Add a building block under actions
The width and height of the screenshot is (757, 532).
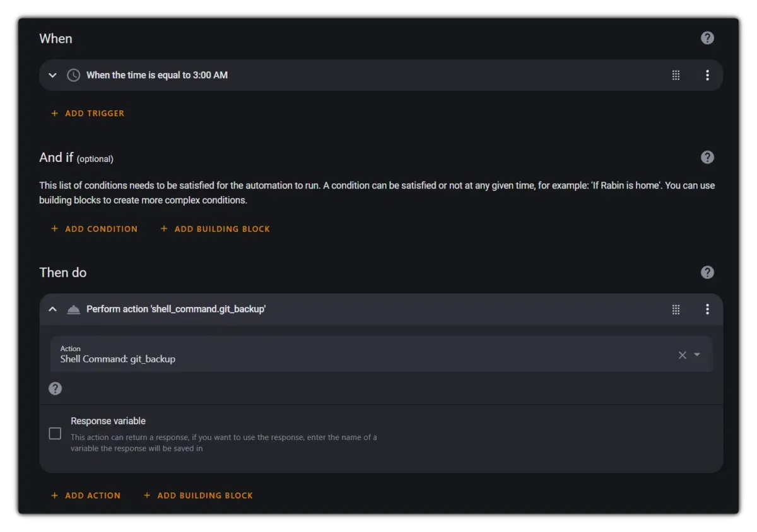[x=198, y=495]
